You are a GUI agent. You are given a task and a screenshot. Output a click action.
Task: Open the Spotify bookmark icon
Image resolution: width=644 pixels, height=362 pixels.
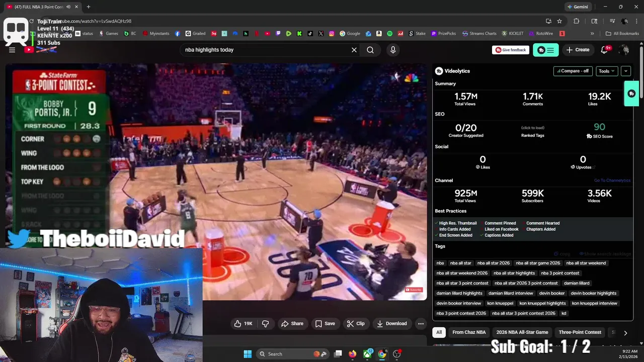pyautogui.click(x=390, y=34)
